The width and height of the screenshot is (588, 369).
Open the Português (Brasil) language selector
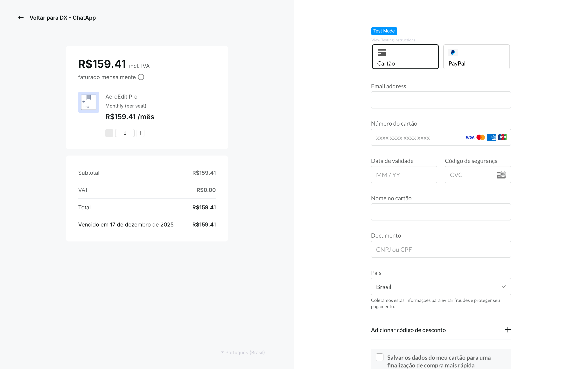pos(243,352)
